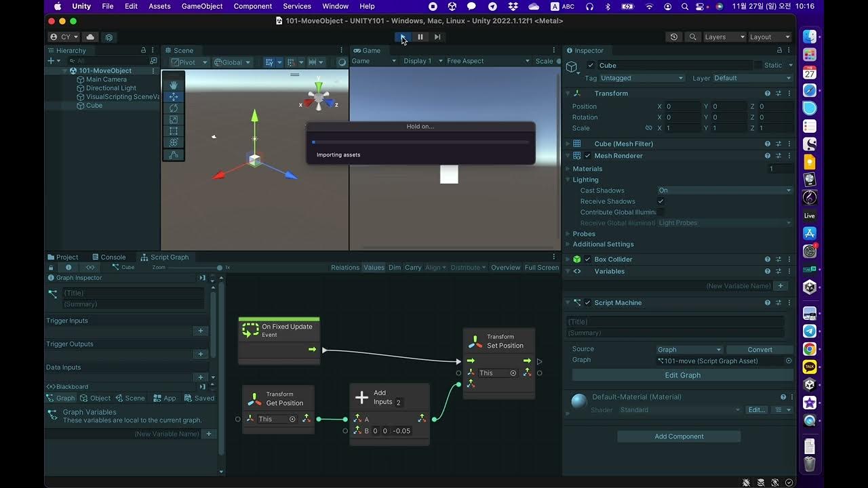Switch to the Console tab
This screenshot has height=488, width=868.
tap(108, 257)
